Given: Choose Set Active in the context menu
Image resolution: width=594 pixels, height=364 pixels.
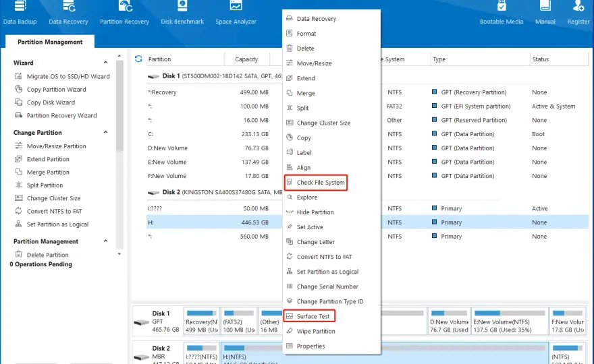Looking at the screenshot, I should click(x=331, y=227).
